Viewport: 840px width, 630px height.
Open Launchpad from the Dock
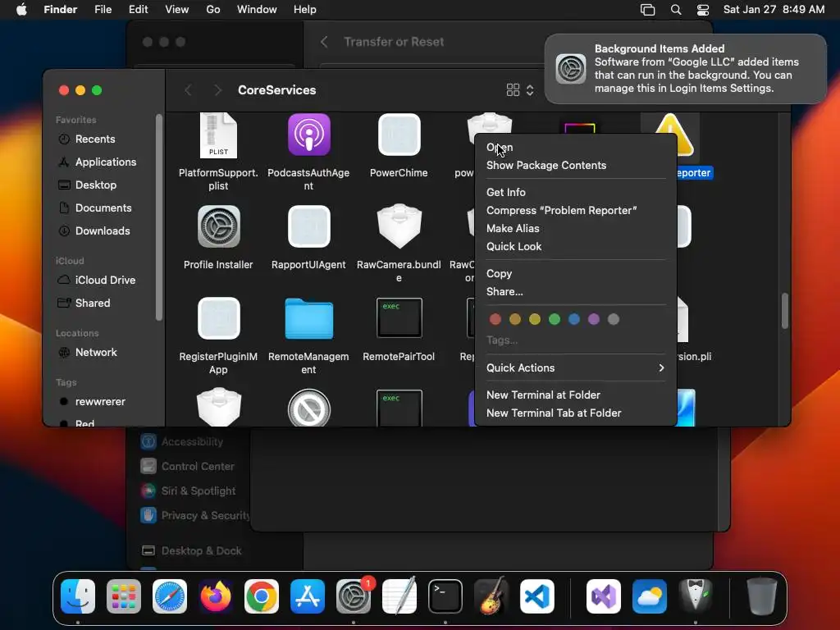pos(124,596)
